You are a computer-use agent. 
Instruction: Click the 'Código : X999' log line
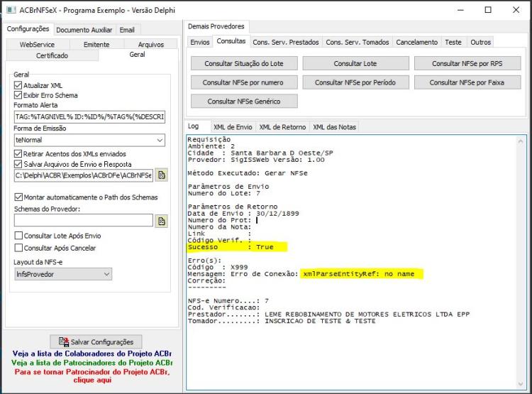(218, 268)
